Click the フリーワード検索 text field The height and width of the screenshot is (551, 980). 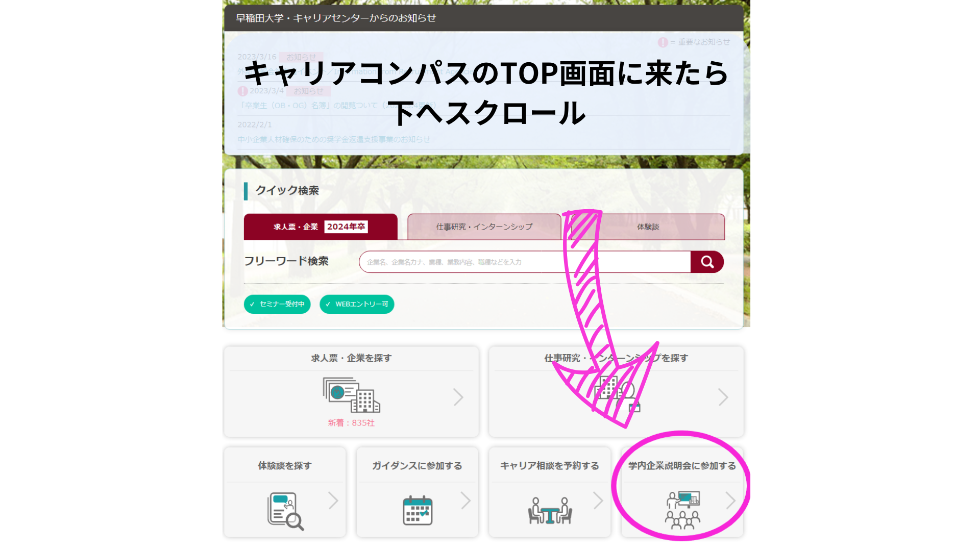click(525, 262)
